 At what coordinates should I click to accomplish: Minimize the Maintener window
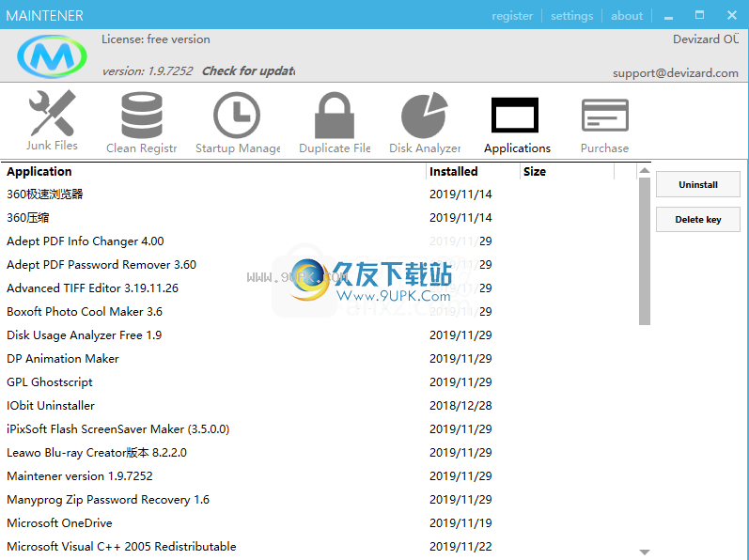pos(669,16)
